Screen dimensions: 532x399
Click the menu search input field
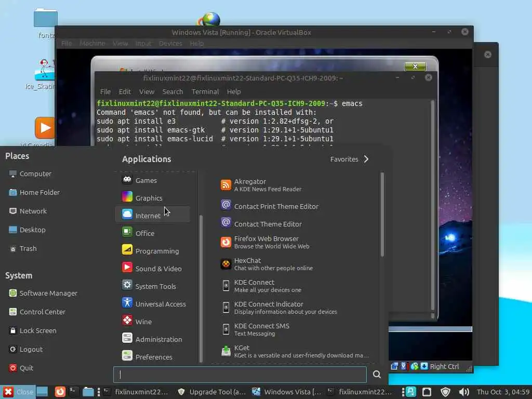pos(240,374)
